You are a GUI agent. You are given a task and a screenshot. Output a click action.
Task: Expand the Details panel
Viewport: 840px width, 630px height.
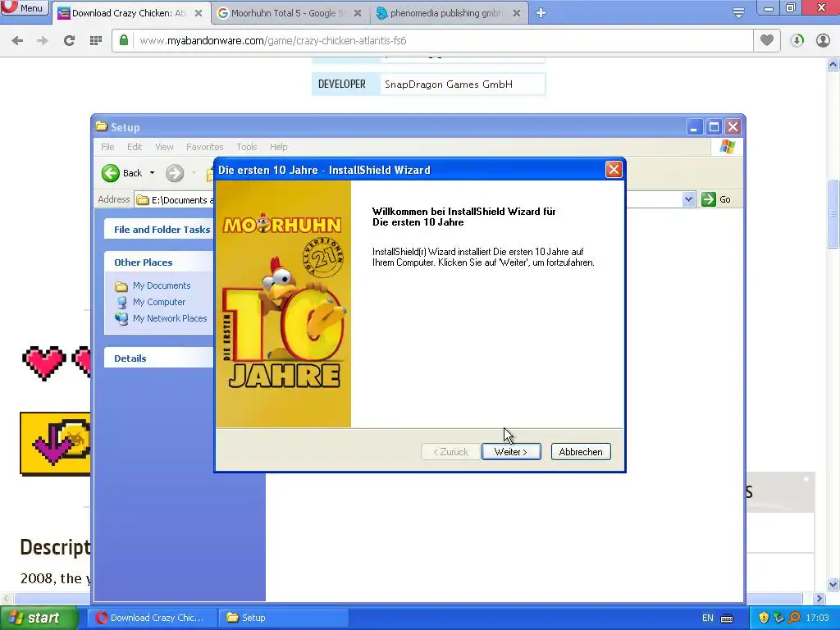[130, 358]
